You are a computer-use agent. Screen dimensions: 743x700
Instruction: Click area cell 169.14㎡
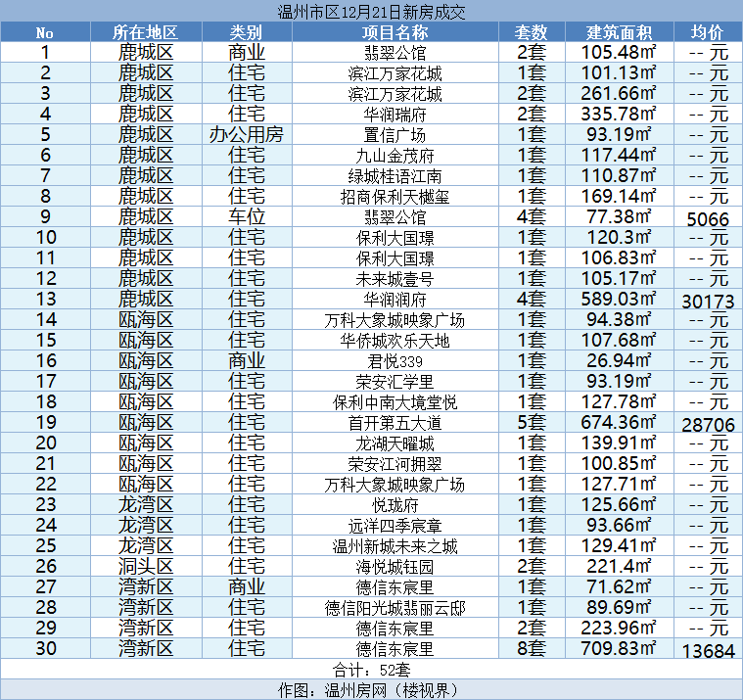coord(619,196)
